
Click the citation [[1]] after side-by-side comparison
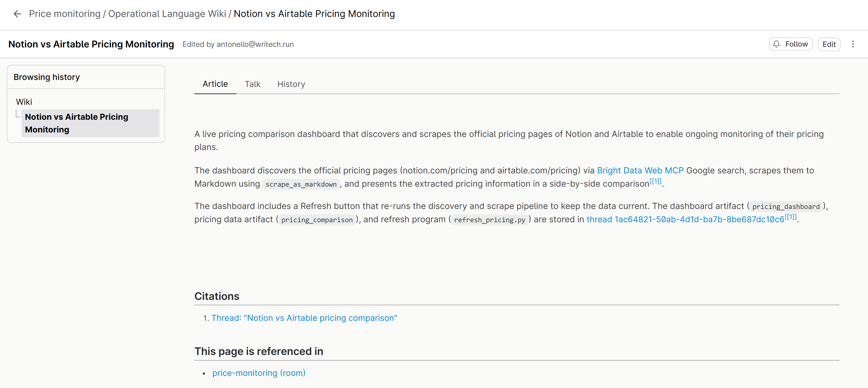(x=655, y=181)
